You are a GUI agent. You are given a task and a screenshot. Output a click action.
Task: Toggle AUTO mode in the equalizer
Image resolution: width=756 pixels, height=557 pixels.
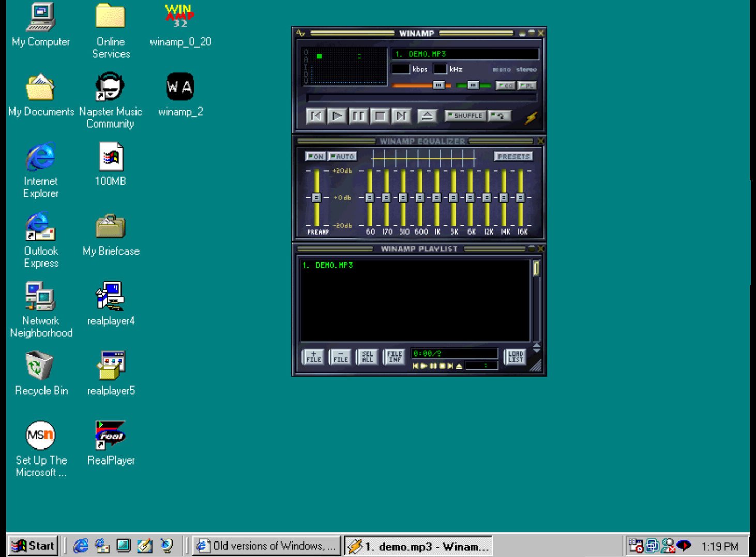(342, 156)
